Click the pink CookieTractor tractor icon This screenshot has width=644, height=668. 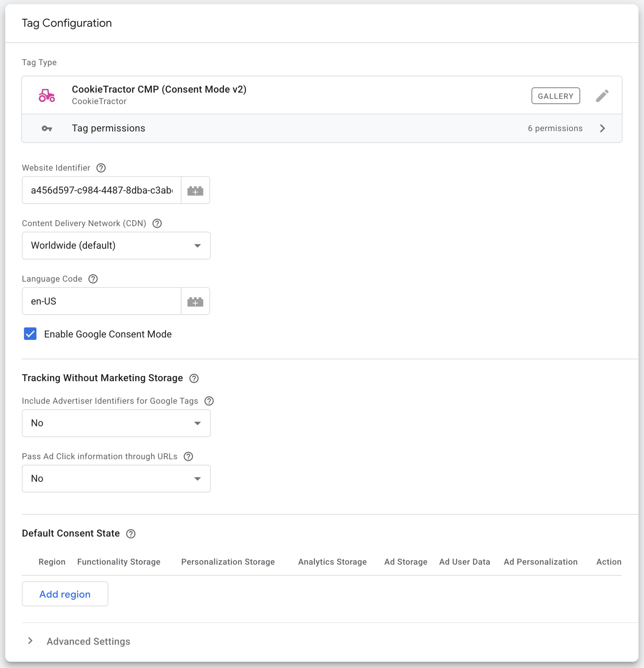click(x=47, y=95)
